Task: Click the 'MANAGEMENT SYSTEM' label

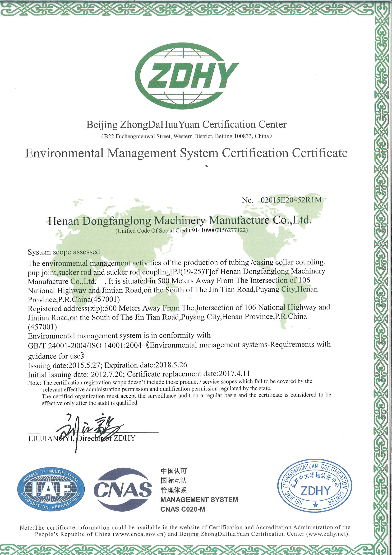Action: point(199,500)
